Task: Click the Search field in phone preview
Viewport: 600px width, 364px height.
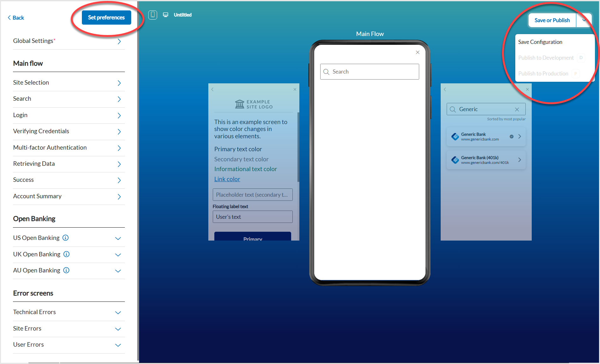Action: pos(373,72)
